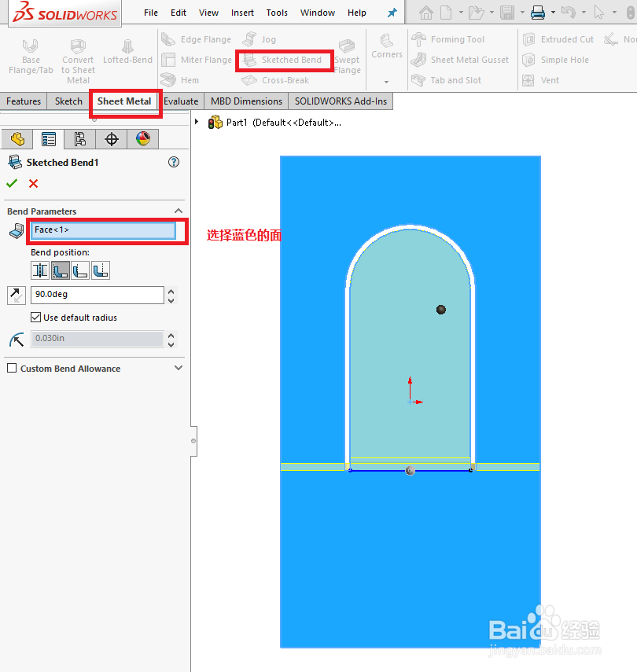Select the Bend Centerline bend position
Image resolution: width=637 pixels, height=672 pixels.
pyautogui.click(x=38, y=270)
